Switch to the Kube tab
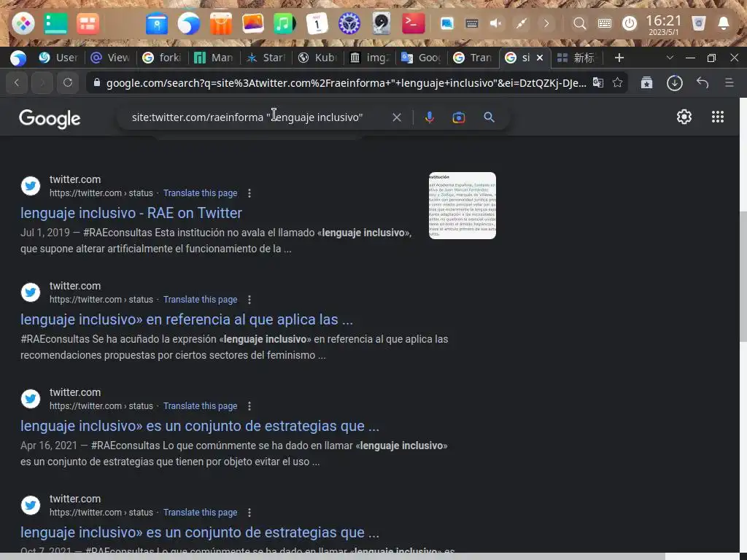747x560 pixels. point(318,58)
